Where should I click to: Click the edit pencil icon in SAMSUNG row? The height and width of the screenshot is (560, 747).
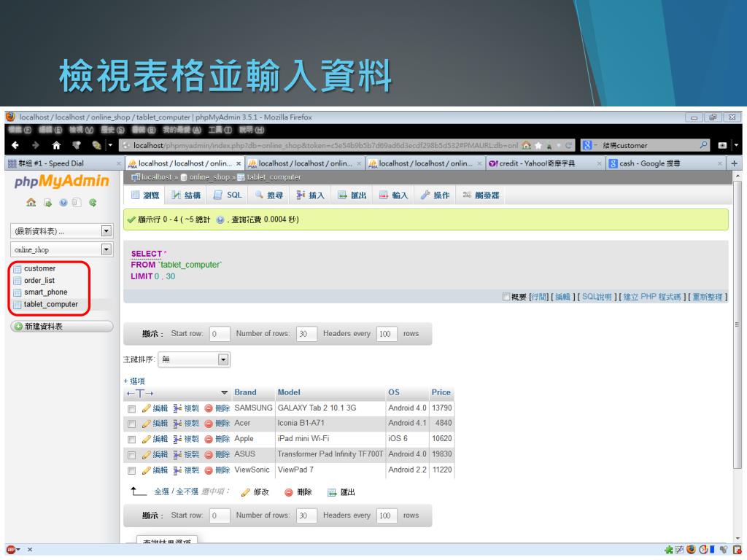(146, 408)
